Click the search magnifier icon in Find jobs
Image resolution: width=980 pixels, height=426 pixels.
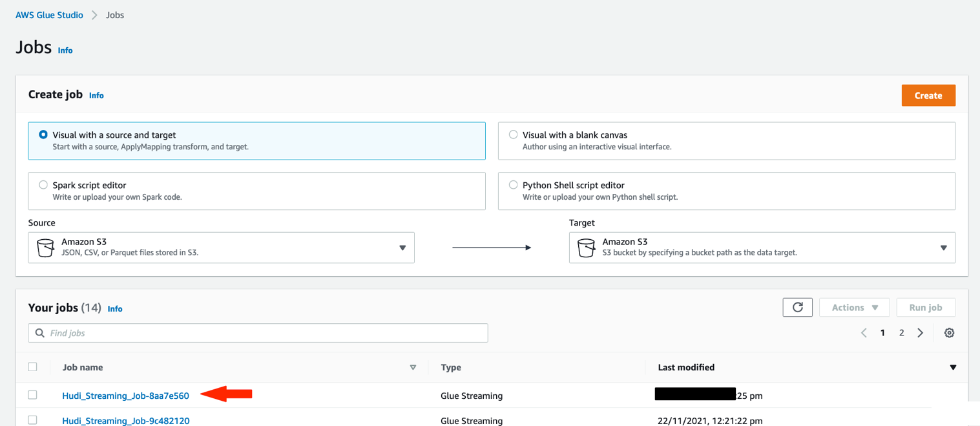coord(40,333)
